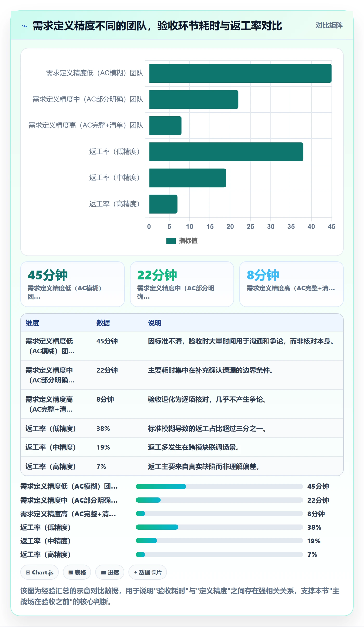Click the 维度 column header

tap(32, 323)
